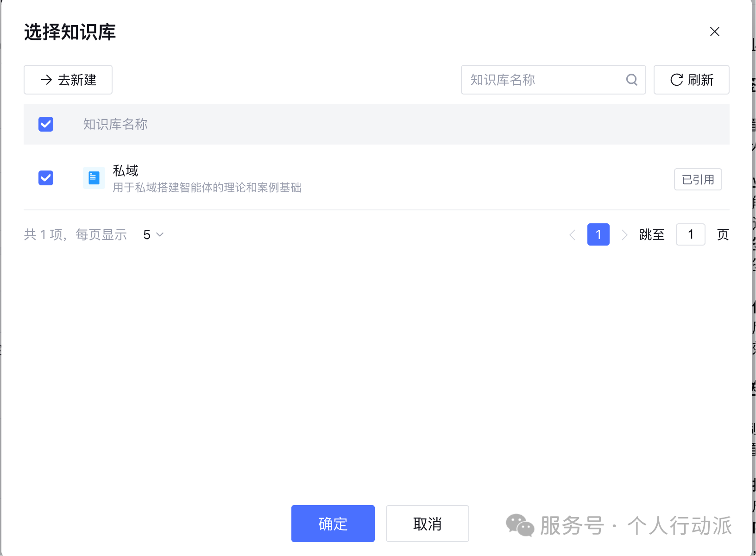Go to the previous page arrow
Image resolution: width=756 pixels, height=556 pixels.
pos(573,235)
